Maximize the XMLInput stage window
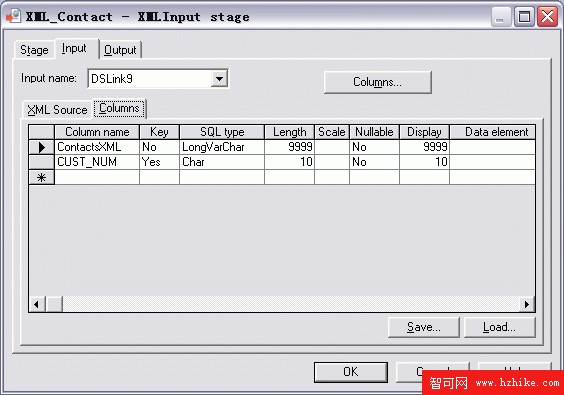This screenshot has width=564, height=395. click(524, 17)
